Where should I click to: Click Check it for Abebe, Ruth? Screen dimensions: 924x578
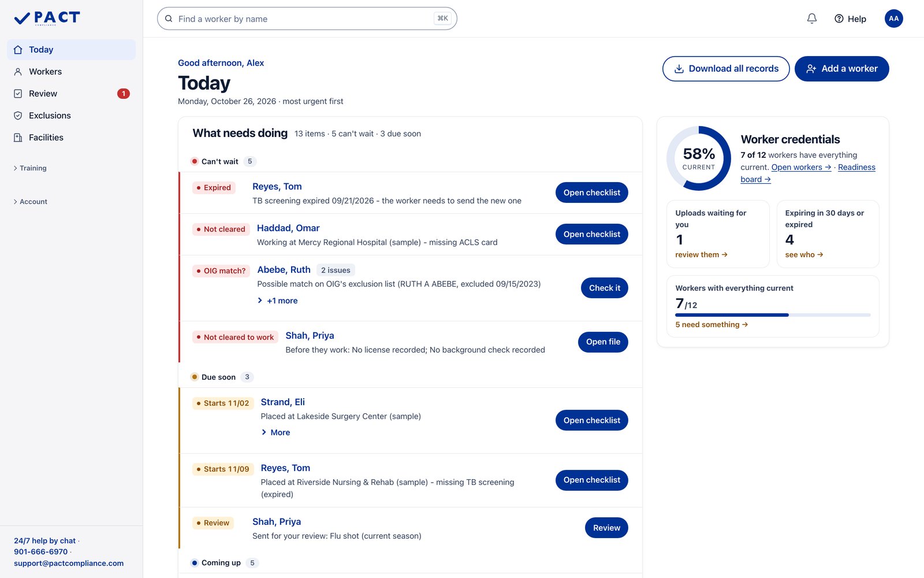point(604,288)
